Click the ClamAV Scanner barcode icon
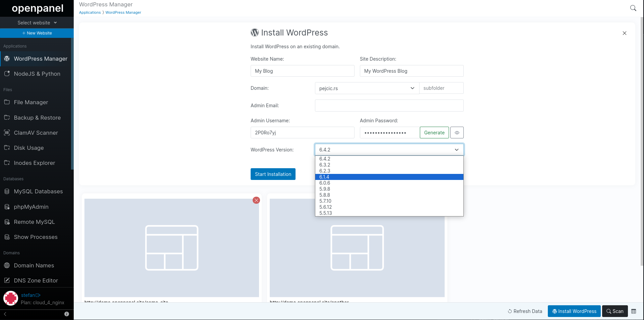The image size is (644, 320). pos(7,132)
